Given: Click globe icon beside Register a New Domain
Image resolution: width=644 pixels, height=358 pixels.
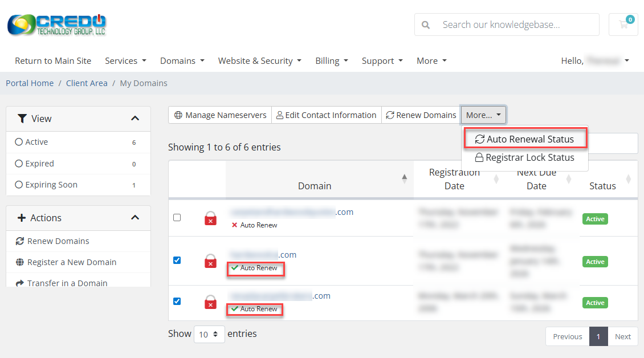Looking at the screenshot, I should [20, 262].
